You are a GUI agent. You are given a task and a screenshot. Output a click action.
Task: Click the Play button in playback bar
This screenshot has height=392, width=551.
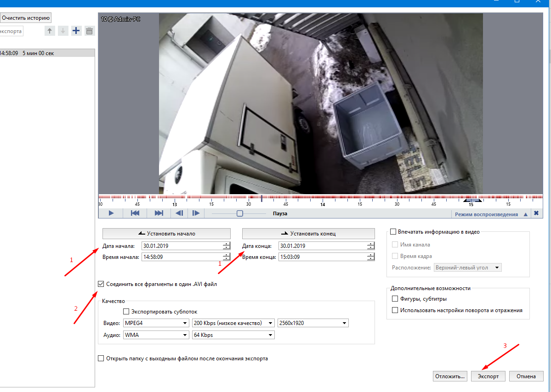(111, 213)
